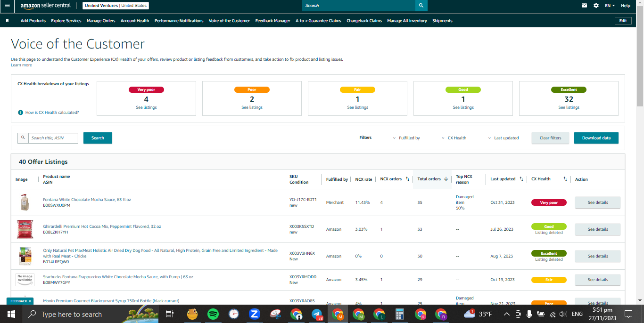
Task: Click the Clear filters button
Action: click(x=550, y=138)
